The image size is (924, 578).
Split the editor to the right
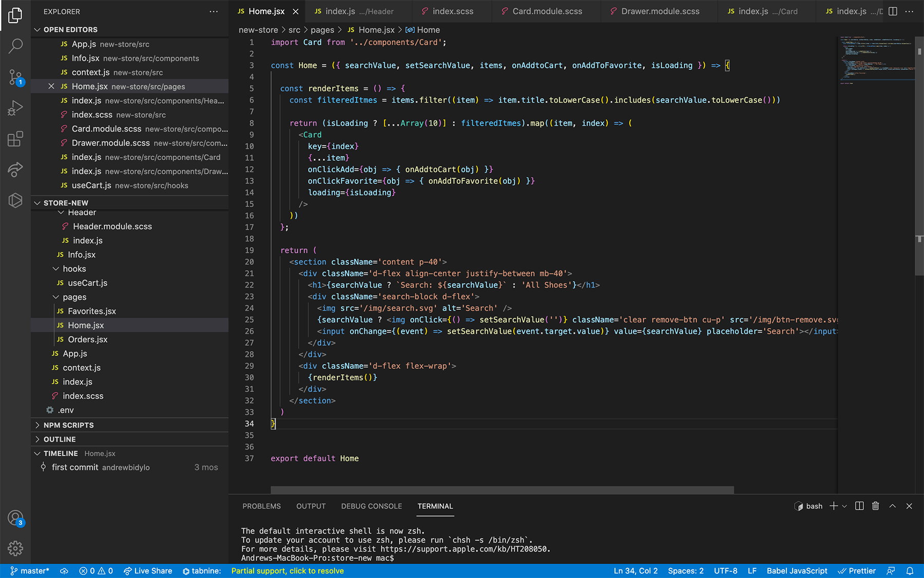893,11
